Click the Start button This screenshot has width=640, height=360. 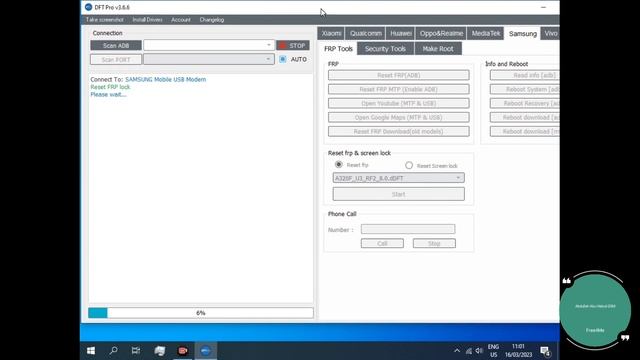pyautogui.click(x=399, y=194)
